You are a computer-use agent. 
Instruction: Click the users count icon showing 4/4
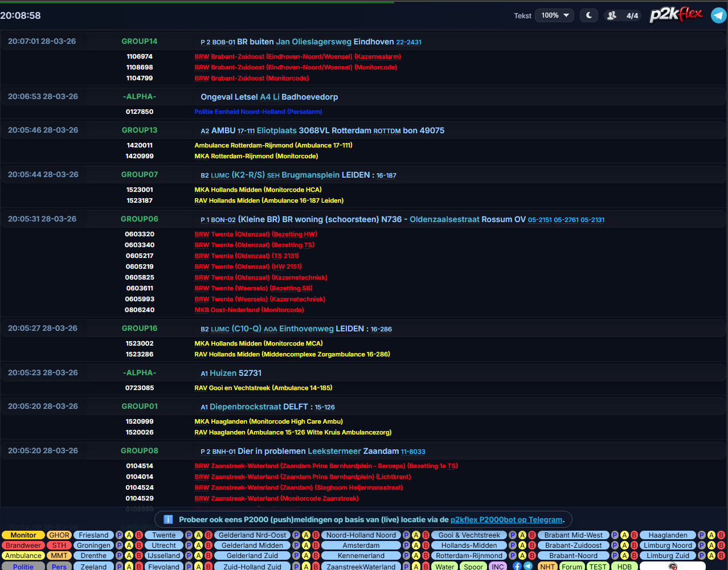pos(622,15)
